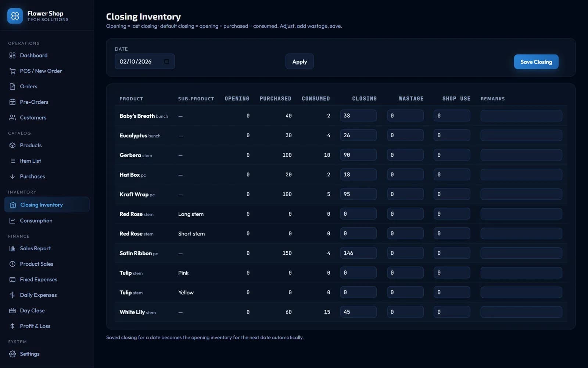Edit Eucalyptus wastage field
Viewport: 588px width, 368px height.
tap(405, 135)
